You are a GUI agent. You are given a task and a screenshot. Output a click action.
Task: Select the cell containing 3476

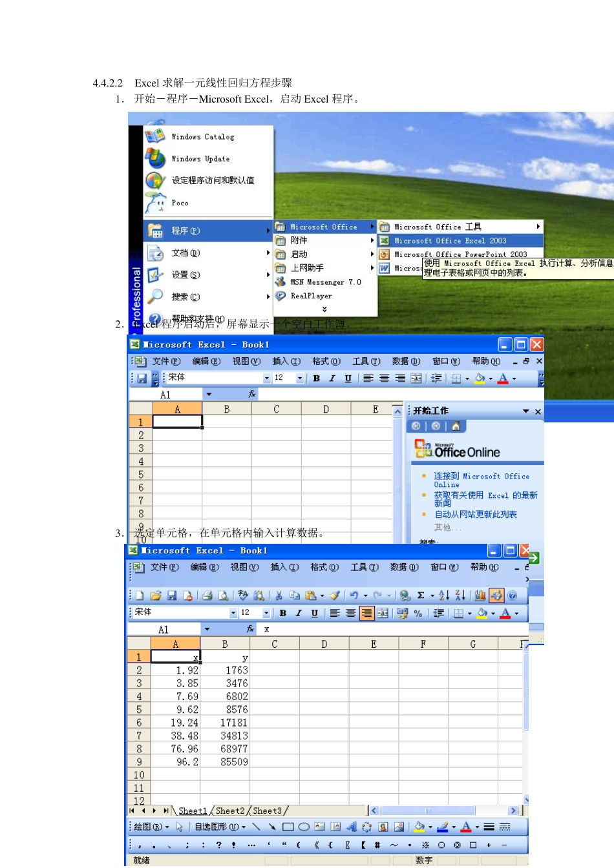[225, 683]
